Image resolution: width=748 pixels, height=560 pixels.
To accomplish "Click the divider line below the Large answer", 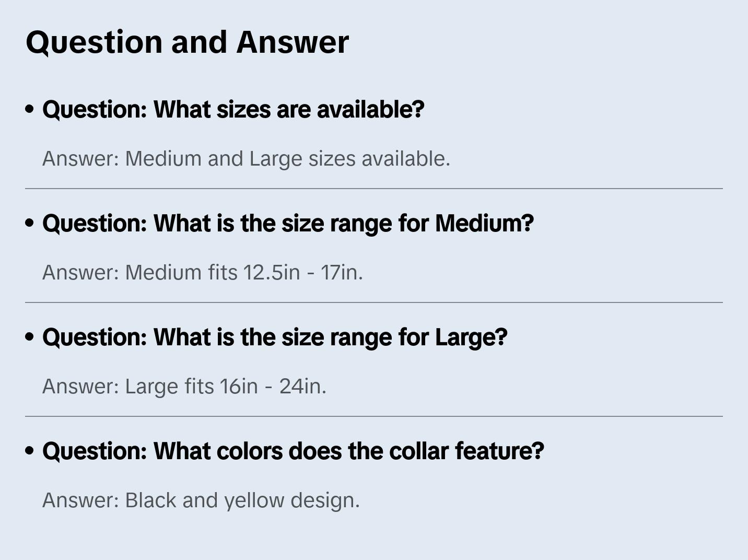I will point(374,416).
